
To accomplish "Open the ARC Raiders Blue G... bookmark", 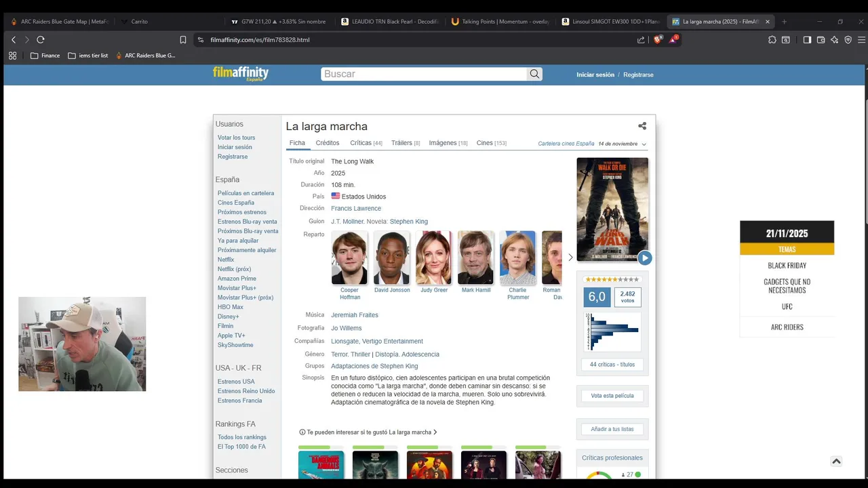I will coord(145,56).
